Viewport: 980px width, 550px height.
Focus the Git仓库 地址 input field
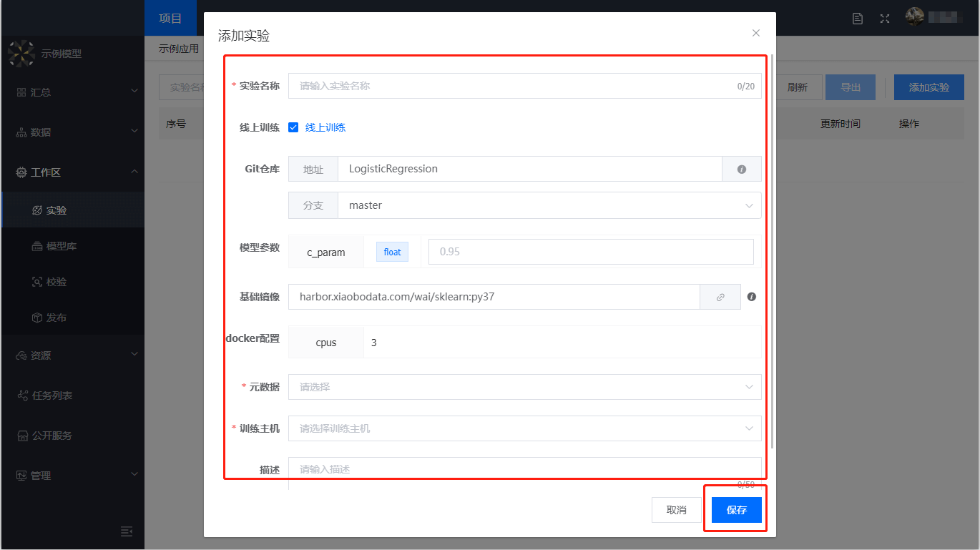(x=530, y=170)
